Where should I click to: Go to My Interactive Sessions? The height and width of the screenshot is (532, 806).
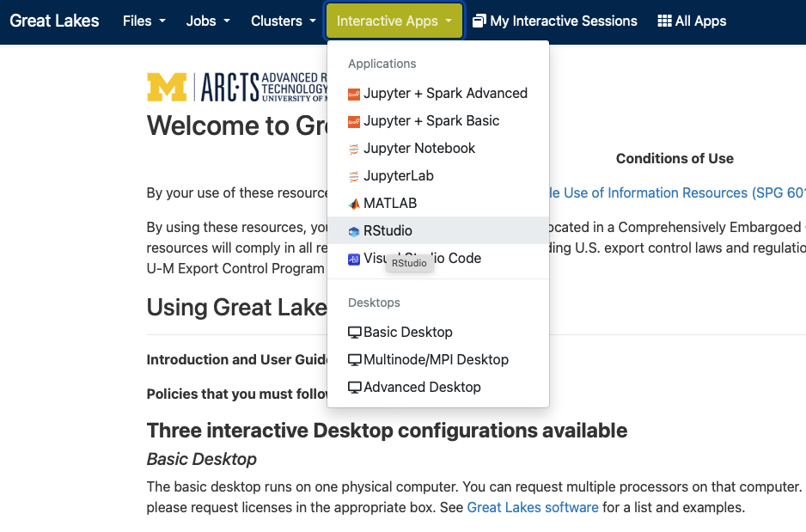tap(555, 21)
